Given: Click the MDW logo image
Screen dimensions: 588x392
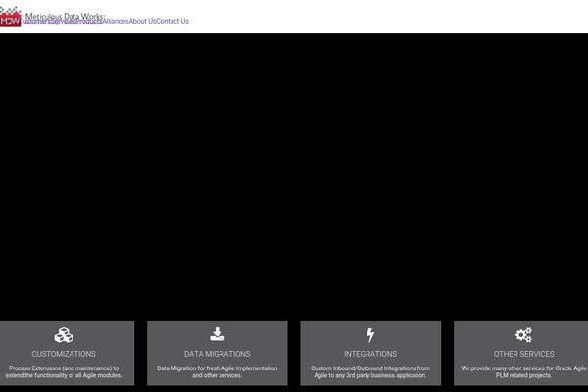Looking at the screenshot, I should click(x=11, y=16).
